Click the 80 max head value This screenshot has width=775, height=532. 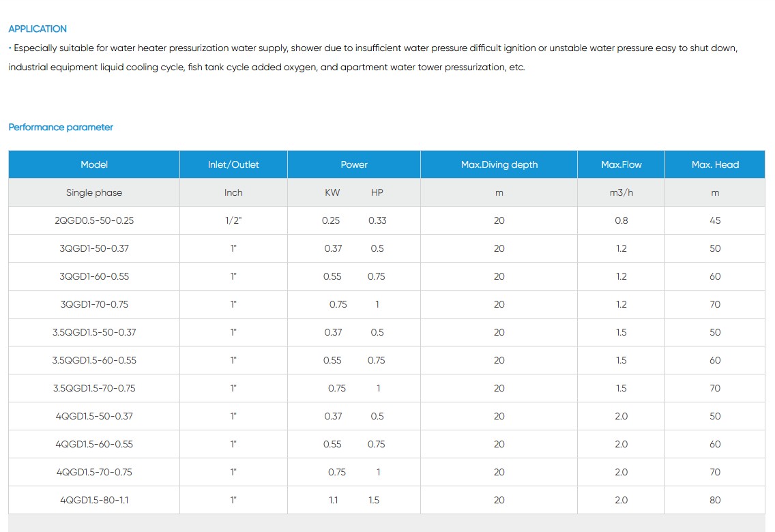tap(715, 500)
